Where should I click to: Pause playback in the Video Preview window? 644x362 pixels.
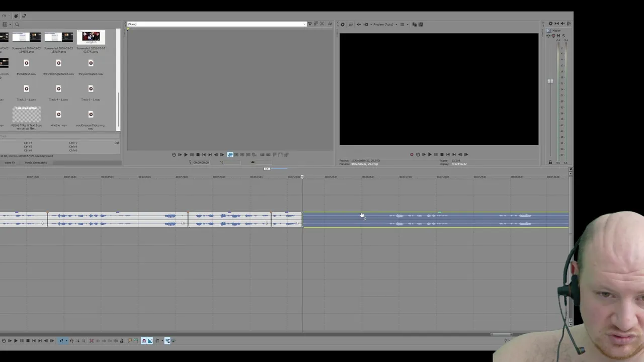coord(436,154)
